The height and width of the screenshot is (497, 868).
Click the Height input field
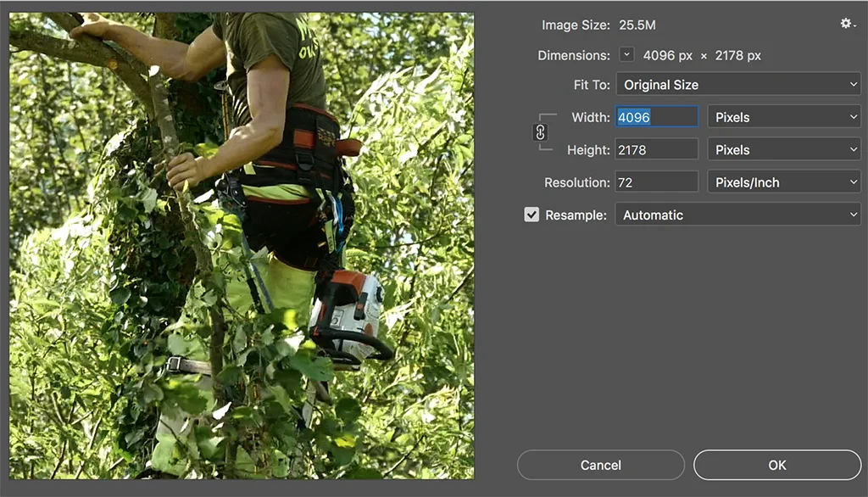pos(657,149)
